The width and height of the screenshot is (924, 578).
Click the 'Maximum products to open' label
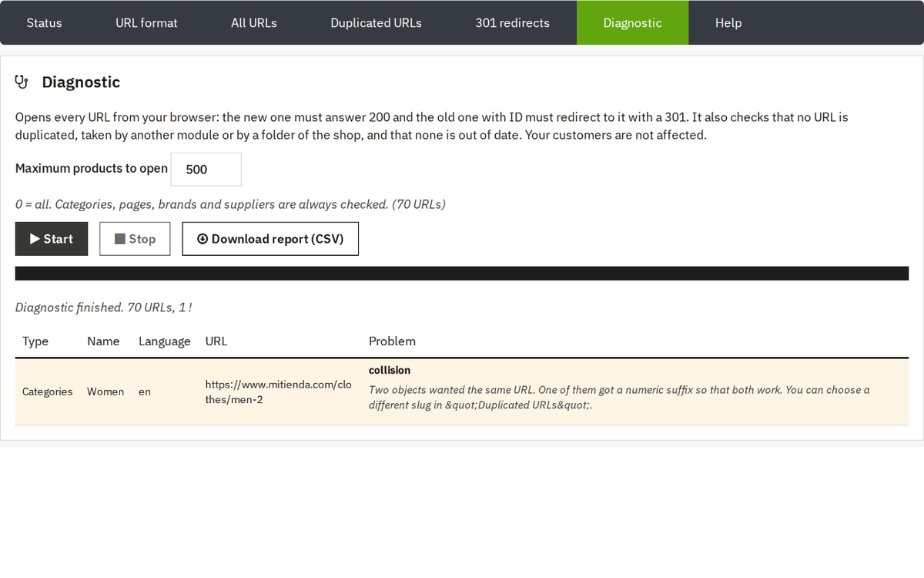pyautogui.click(x=92, y=168)
